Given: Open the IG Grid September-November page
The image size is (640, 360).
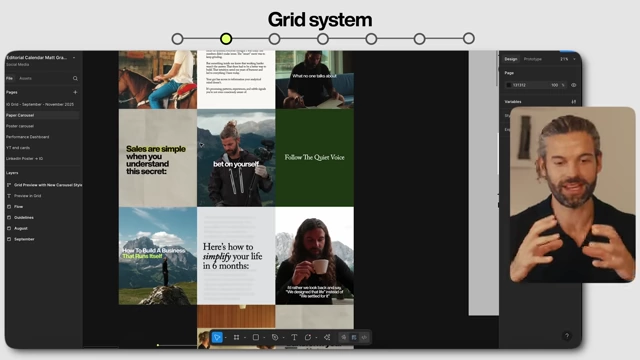Looking at the screenshot, I should [40, 104].
